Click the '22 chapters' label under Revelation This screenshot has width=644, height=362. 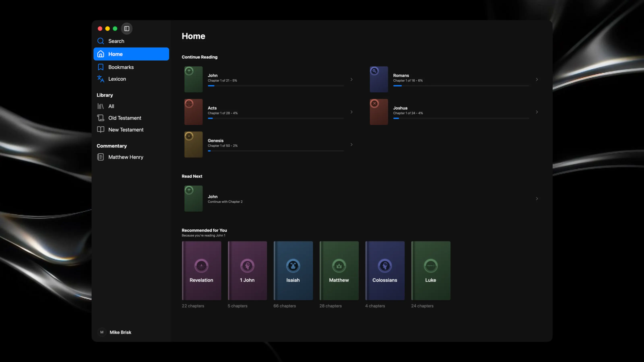click(193, 306)
